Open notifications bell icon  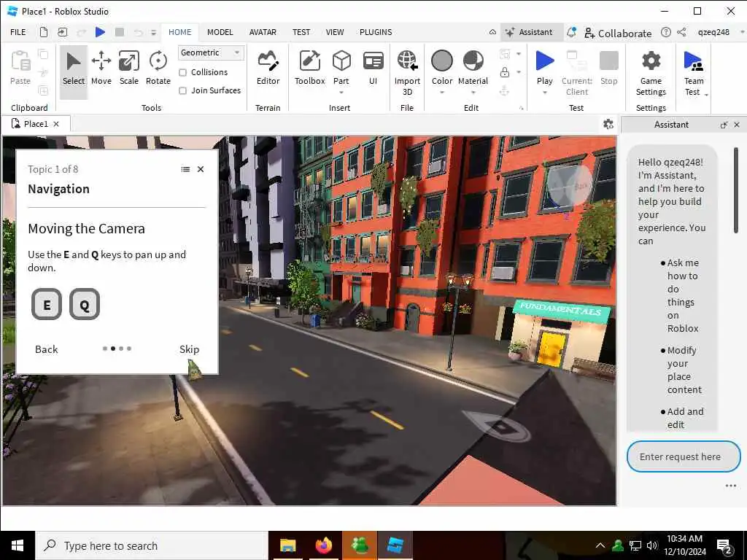point(571,32)
